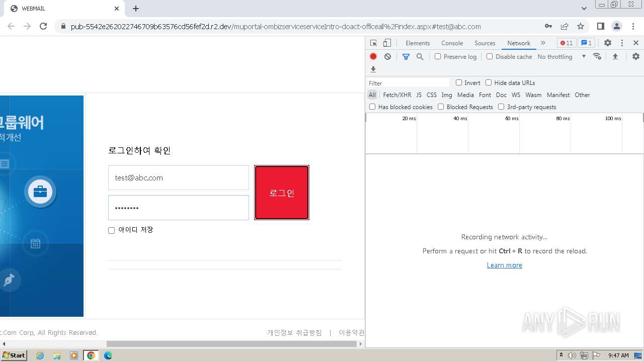Screen dimensions: 644x362
Task: Filter requests by Fetch/XHR
Action: pyautogui.click(x=397, y=95)
